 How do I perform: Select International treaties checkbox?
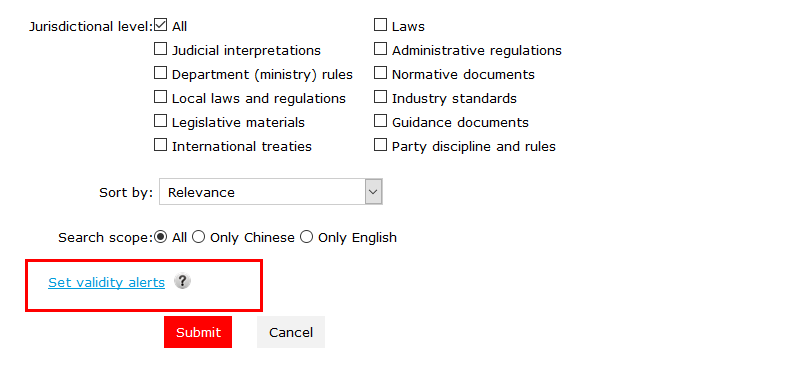(160, 145)
